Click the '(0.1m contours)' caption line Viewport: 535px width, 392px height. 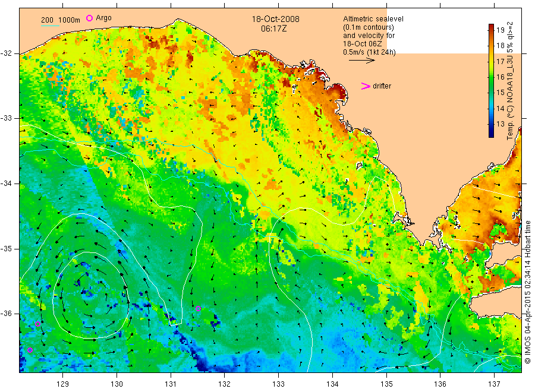(369, 27)
